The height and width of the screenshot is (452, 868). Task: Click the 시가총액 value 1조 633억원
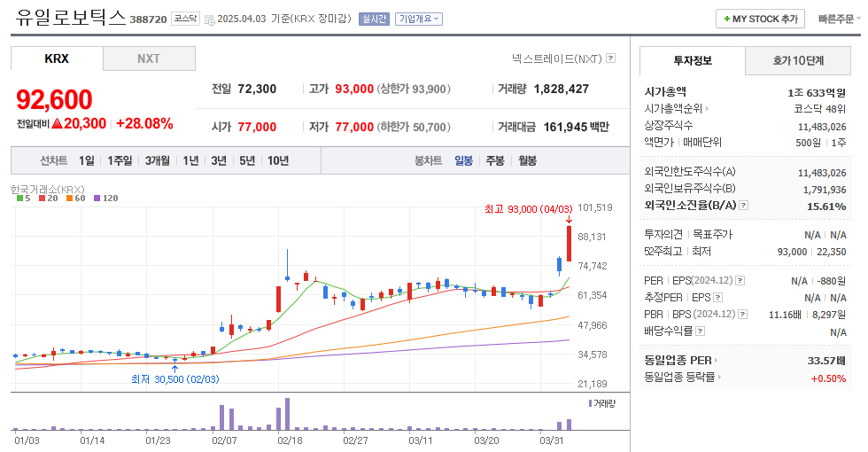coord(817,92)
